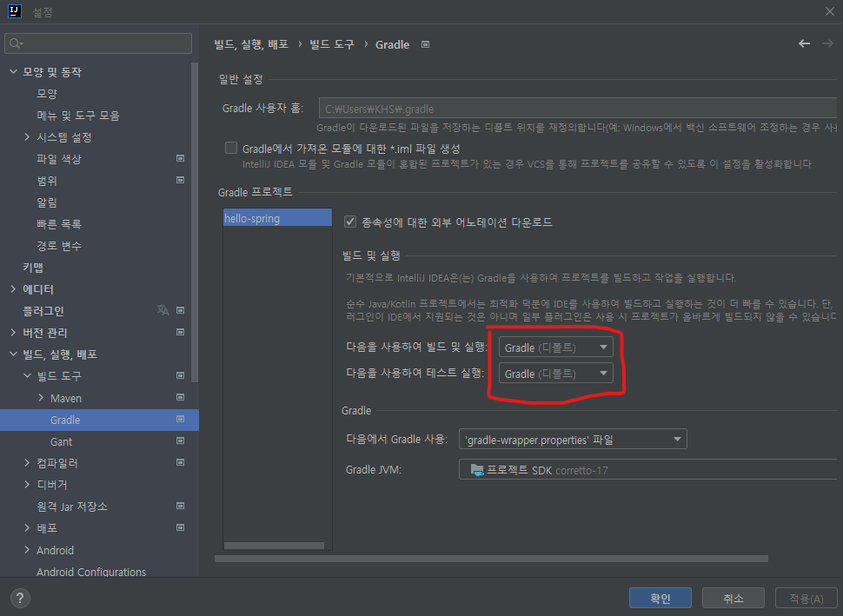Click the translate icon on 플러그인 row
Screen dimensions: 843x616
point(163,310)
